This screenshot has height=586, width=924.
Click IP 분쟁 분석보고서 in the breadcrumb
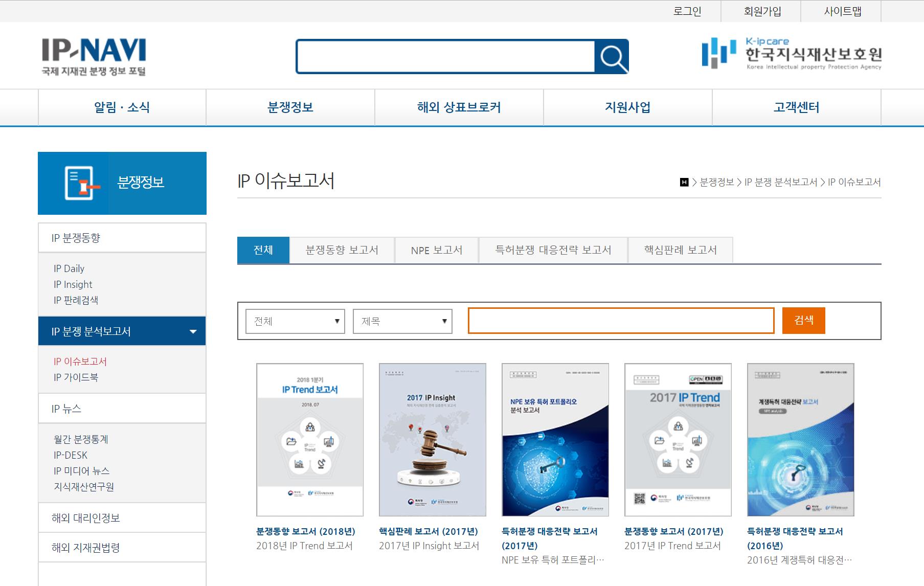coord(781,183)
